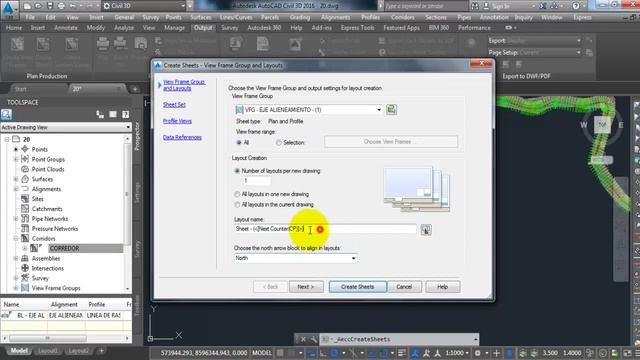
Task: Click the Toolspace top-left master view icon
Action: click(x=6, y=115)
